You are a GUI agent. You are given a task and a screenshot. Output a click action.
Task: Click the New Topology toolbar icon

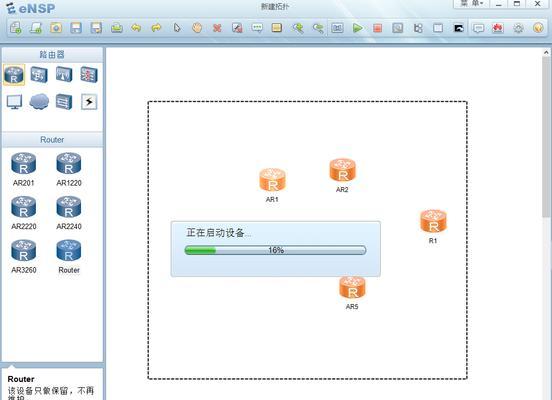pyautogui.click(x=16, y=28)
